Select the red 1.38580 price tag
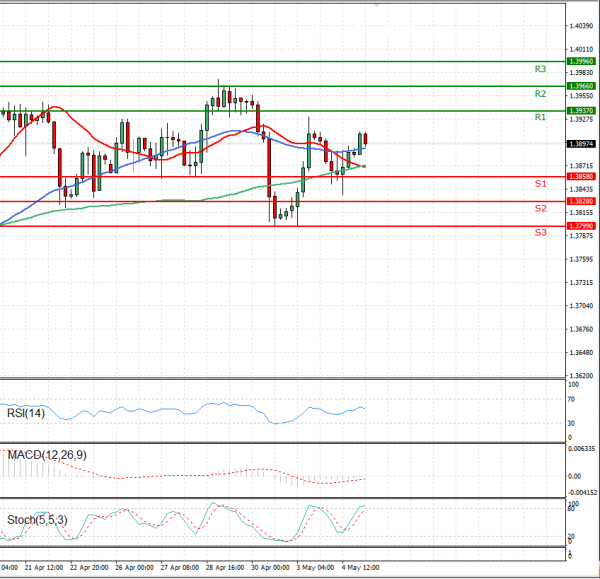 pos(581,176)
